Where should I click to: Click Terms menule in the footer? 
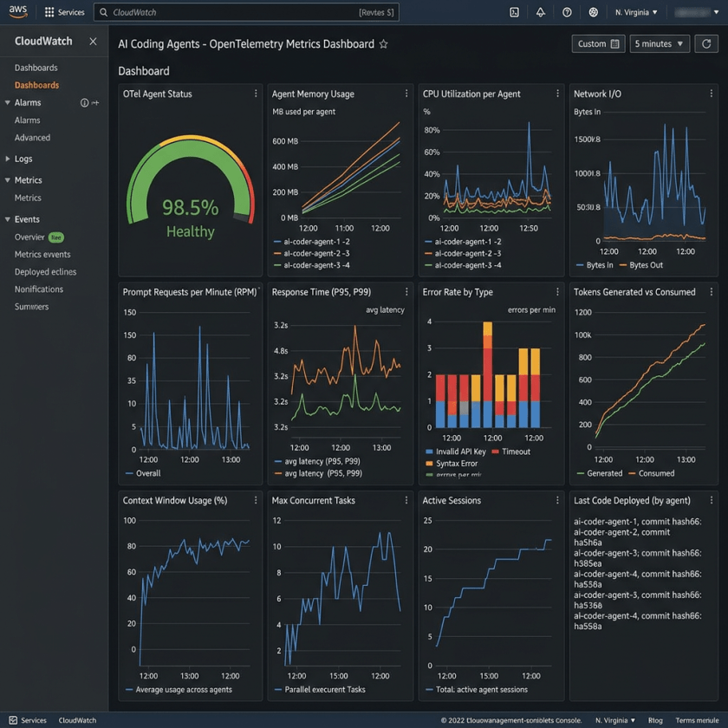pyautogui.click(x=697, y=720)
